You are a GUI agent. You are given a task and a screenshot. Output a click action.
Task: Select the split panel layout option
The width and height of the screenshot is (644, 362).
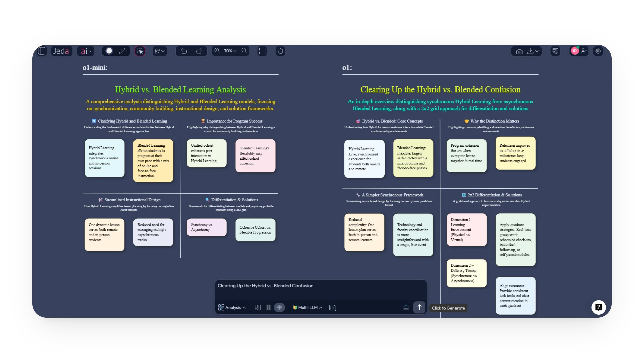click(258, 307)
